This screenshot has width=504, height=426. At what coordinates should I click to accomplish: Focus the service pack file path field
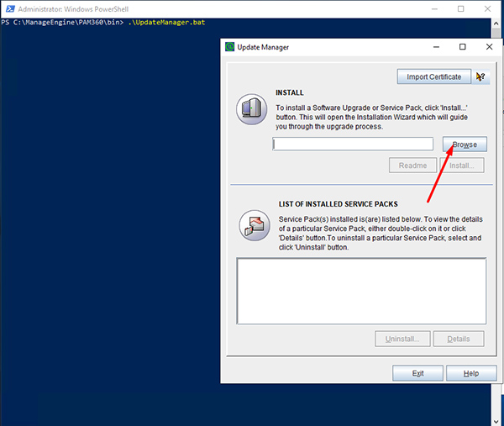point(353,144)
